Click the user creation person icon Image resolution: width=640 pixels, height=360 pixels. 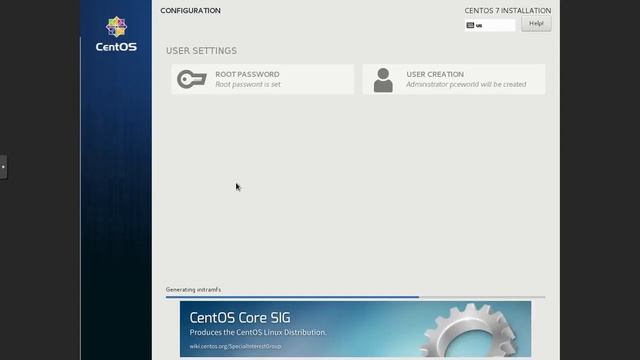point(383,80)
